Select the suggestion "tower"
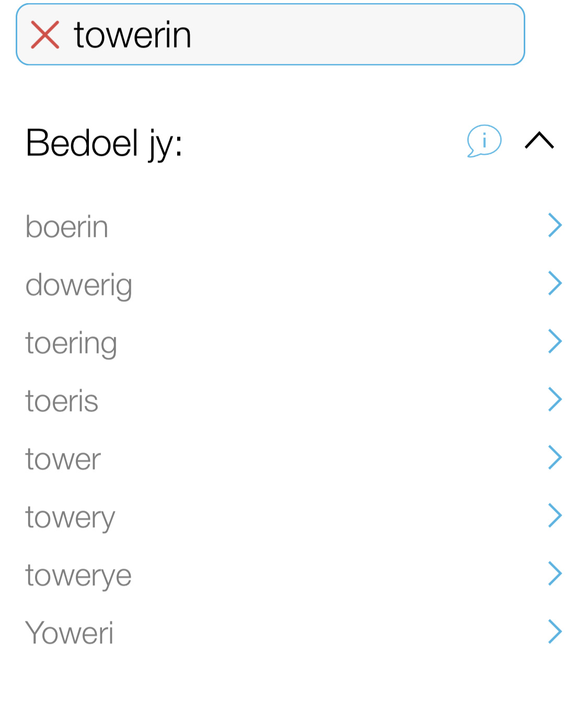This screenshot has width=588, height=714. 63,459
